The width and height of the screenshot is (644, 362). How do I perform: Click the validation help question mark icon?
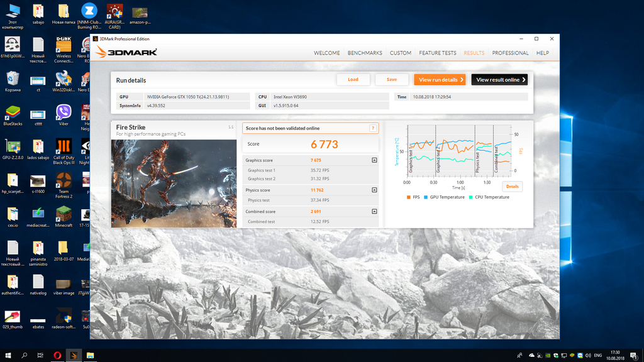374,128
